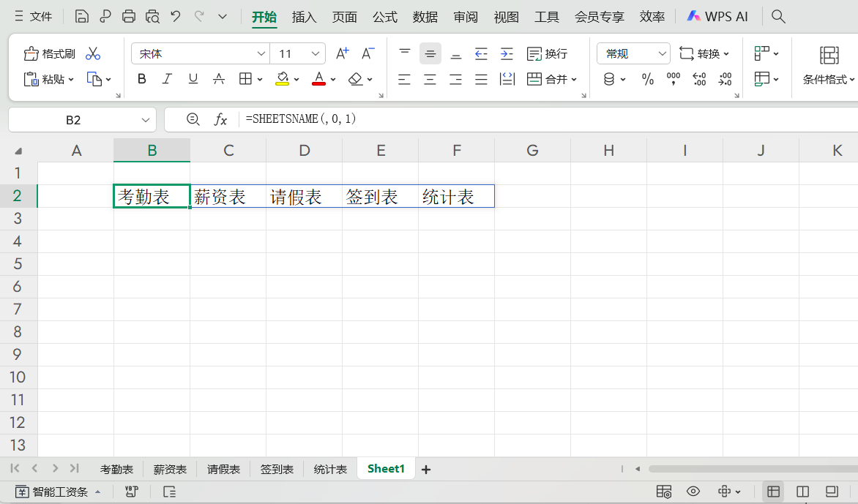Image resolution: width=858 pixels, height=504 pixels.
Task: Click the scissors cut icon
Action: click(92, 53)
